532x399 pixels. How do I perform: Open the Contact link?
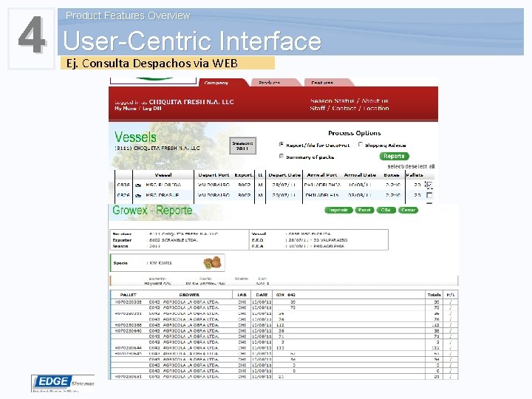(x=344, y=108)
